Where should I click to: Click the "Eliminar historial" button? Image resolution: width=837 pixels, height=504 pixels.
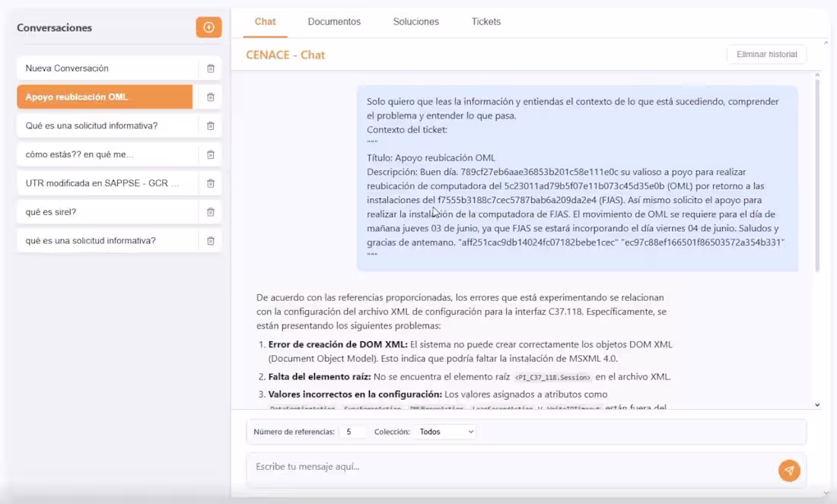766,54
